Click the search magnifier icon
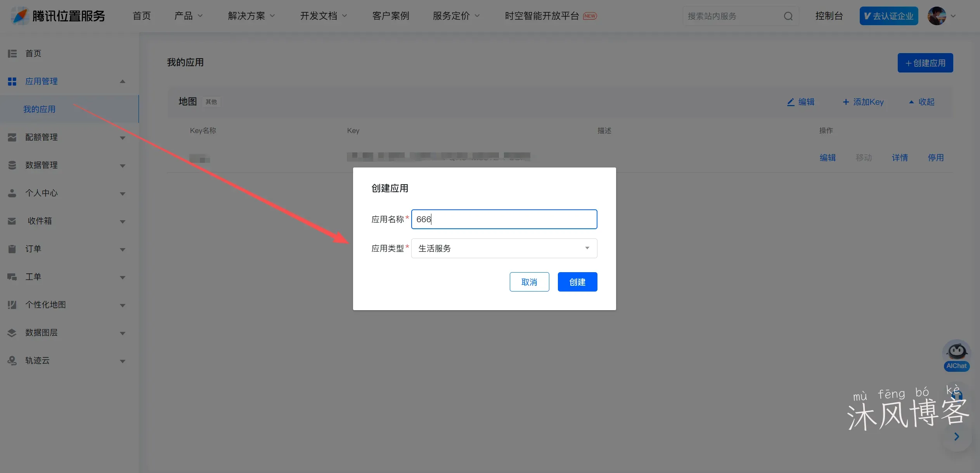The height and width of the screenshot is (473, 980). [788, 16]
